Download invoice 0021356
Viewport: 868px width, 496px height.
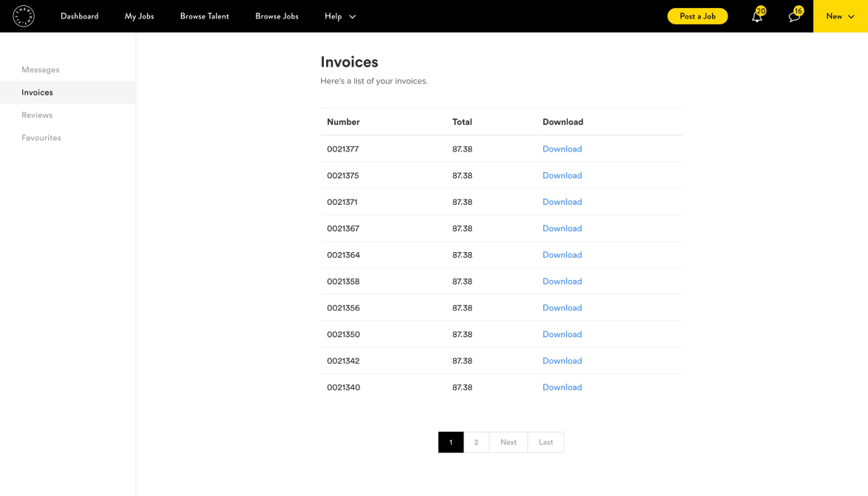coord(562,308)
